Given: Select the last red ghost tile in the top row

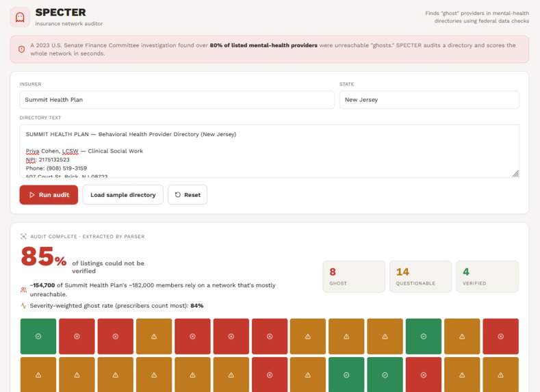Looking at the screenshot, I should point(500,337).
